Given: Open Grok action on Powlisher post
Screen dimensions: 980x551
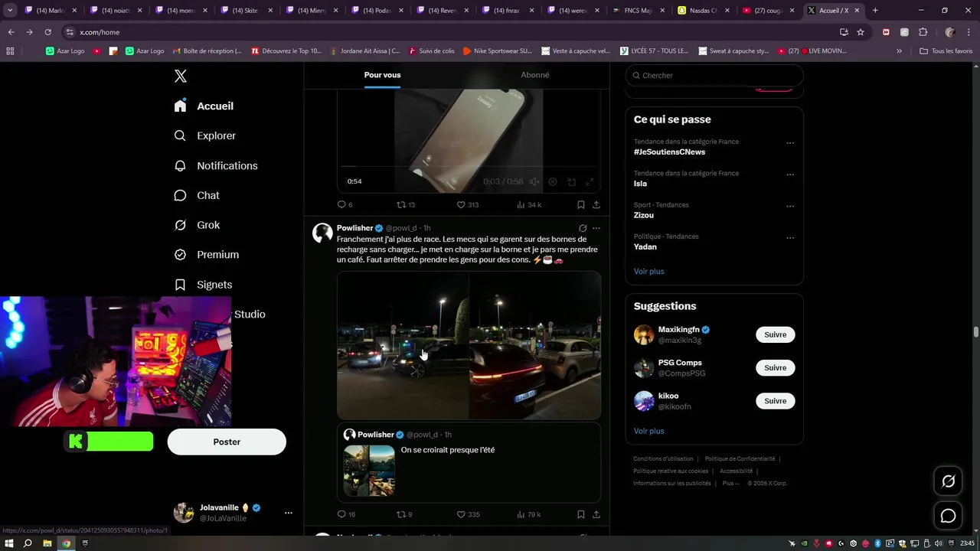Looking at the screenshot, I should (x=583, y=228).
